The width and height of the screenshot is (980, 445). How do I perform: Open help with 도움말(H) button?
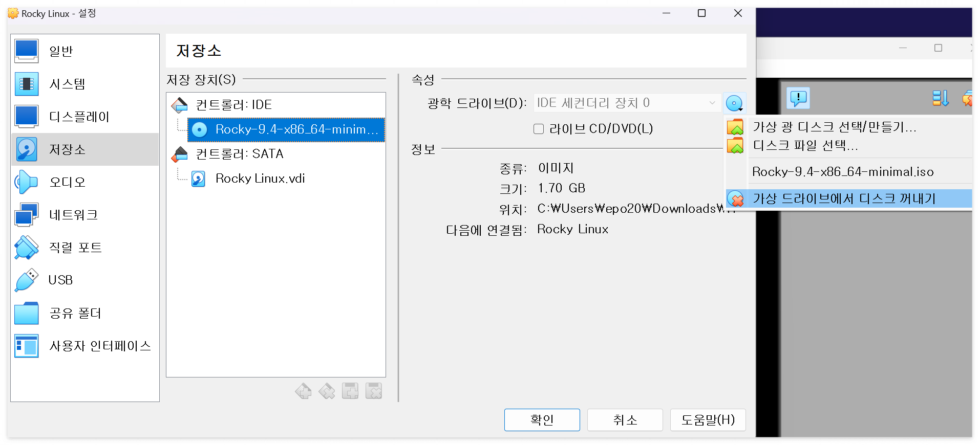(708, 420)
